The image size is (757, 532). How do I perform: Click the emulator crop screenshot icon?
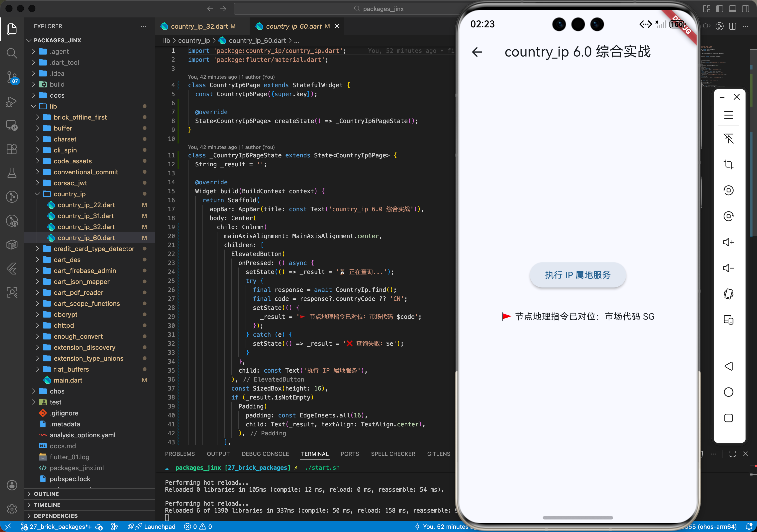[x=728, y=164]
